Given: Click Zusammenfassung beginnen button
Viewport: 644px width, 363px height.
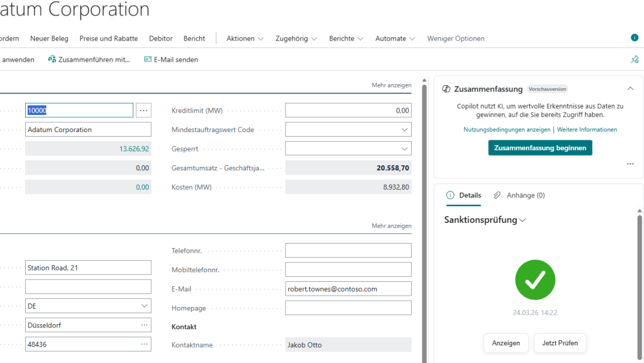Looking at the screenshot, I should tap(540, 147).
